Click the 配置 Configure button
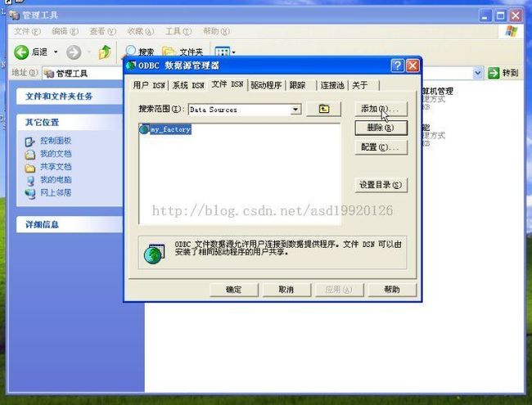 pos(381,147)
